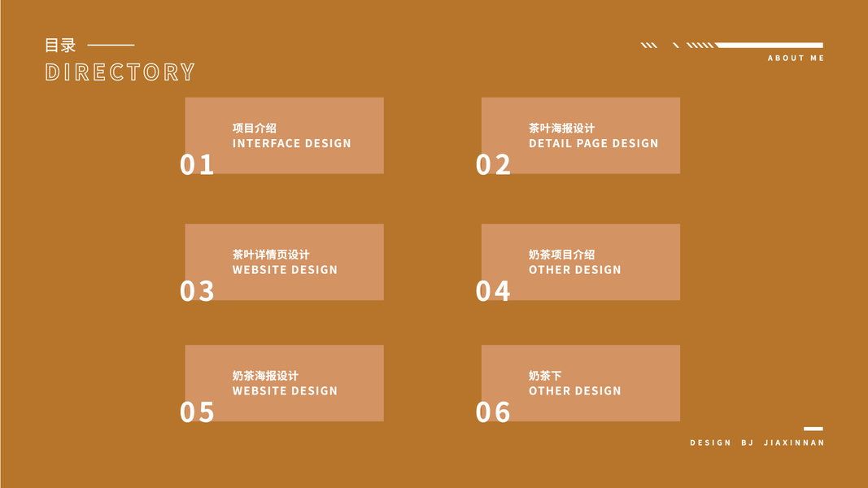Select the 茶叶海报设计 card title
Screen dimensions: 868x488
click(561, 129)
